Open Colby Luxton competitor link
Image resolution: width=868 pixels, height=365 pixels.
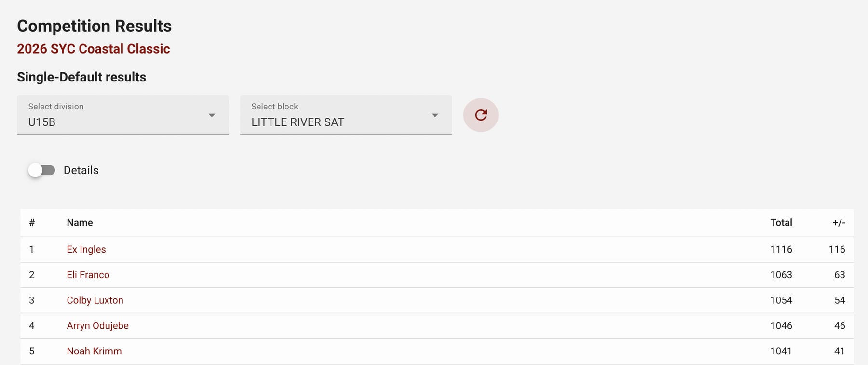point(95,300)
